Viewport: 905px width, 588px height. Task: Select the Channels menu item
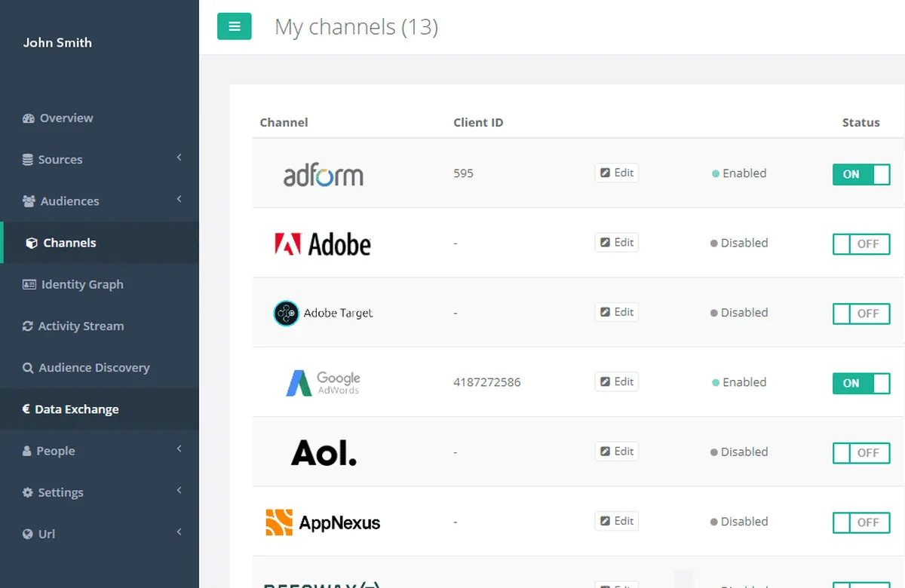(100, 243)
